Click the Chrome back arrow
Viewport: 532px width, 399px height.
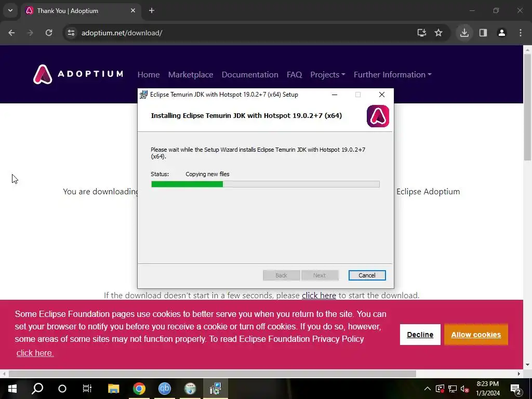click(11, 33)
